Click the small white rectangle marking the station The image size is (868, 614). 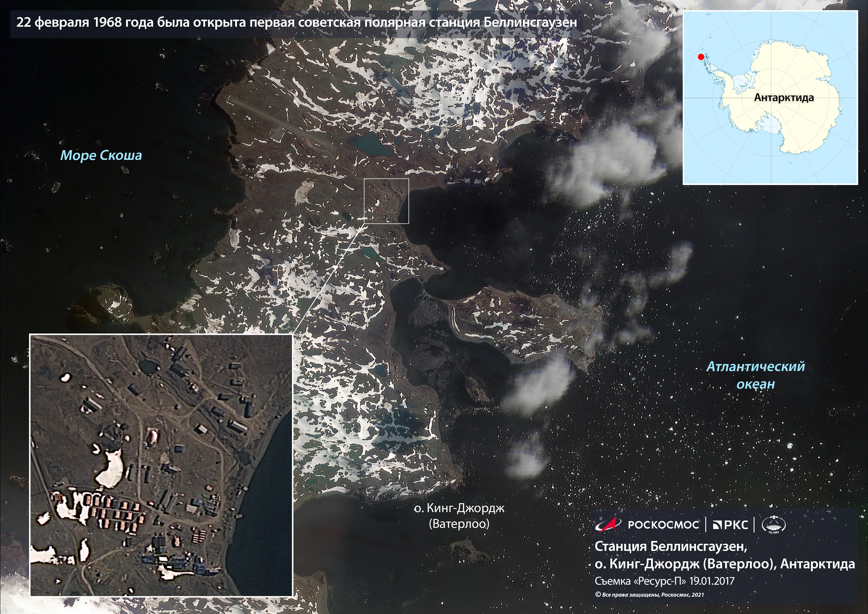[x=386, y=201]
